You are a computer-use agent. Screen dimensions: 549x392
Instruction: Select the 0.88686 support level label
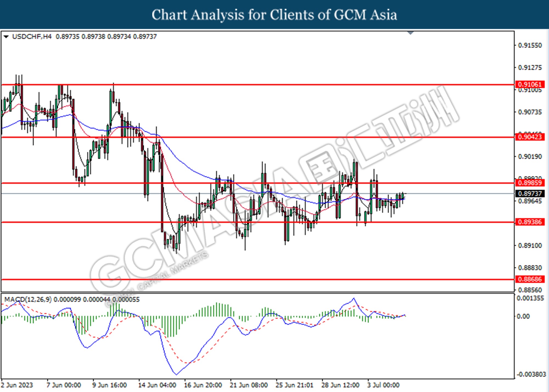click(x=530, y=279)
